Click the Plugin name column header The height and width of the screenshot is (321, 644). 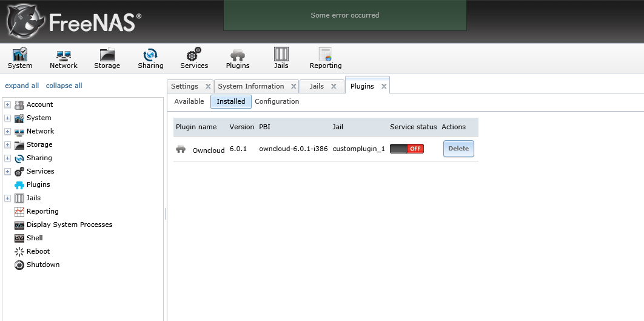[x=196, y=127]
